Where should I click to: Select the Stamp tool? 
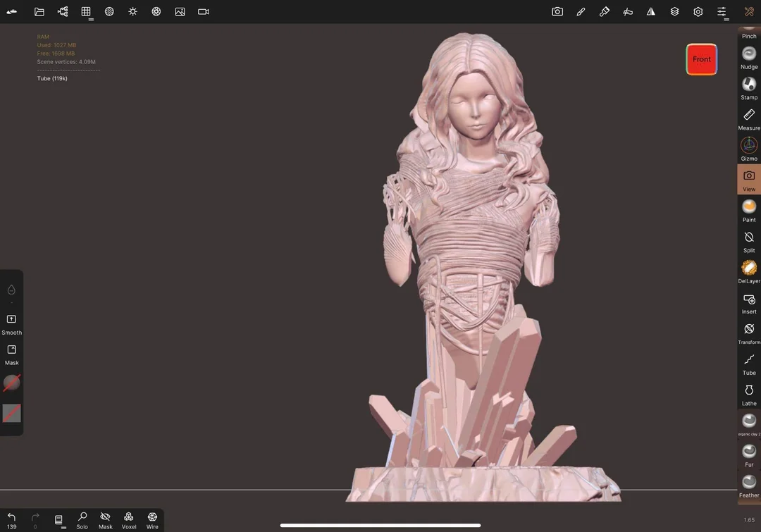tap(749, 88)
